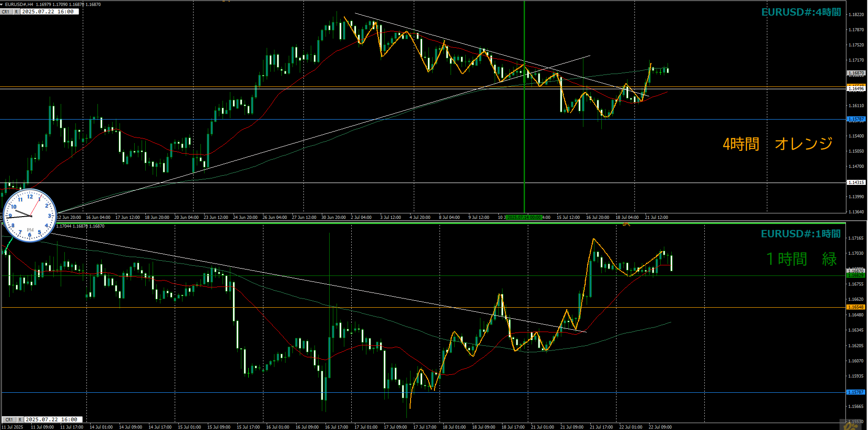This screenshot has height=430, width=868.
Task: Click the 1.16870 current price label on H4 axis
Action: [x=856, y=73]
